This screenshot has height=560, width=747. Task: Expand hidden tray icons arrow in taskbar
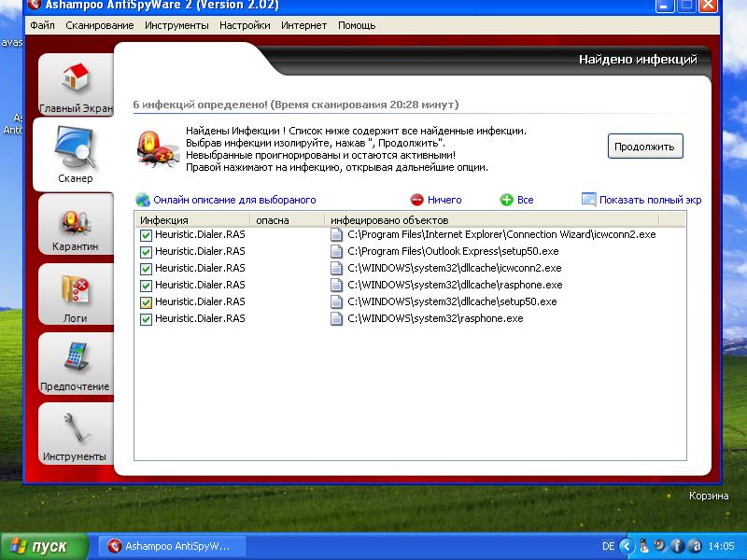[x=627, y=546]
